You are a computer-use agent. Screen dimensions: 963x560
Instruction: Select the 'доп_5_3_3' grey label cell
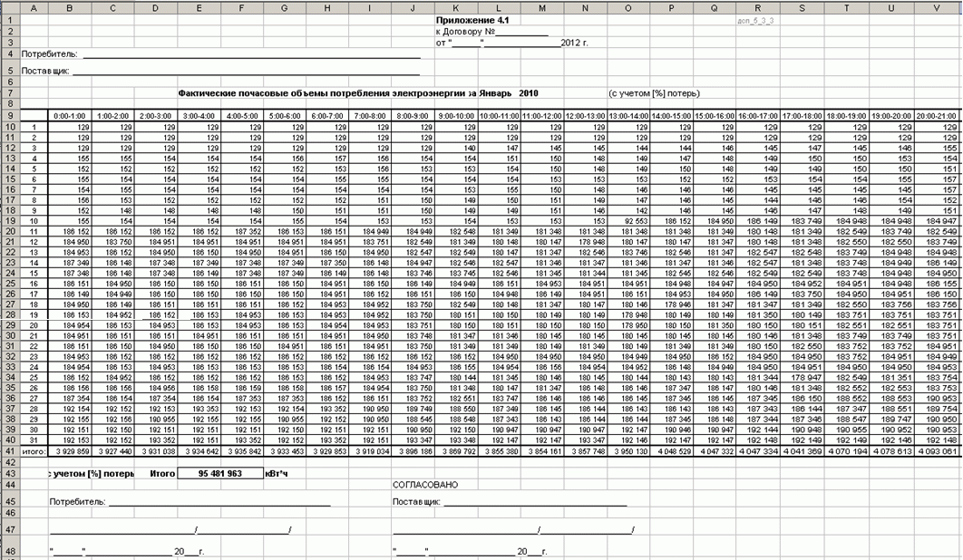point(755,21)
